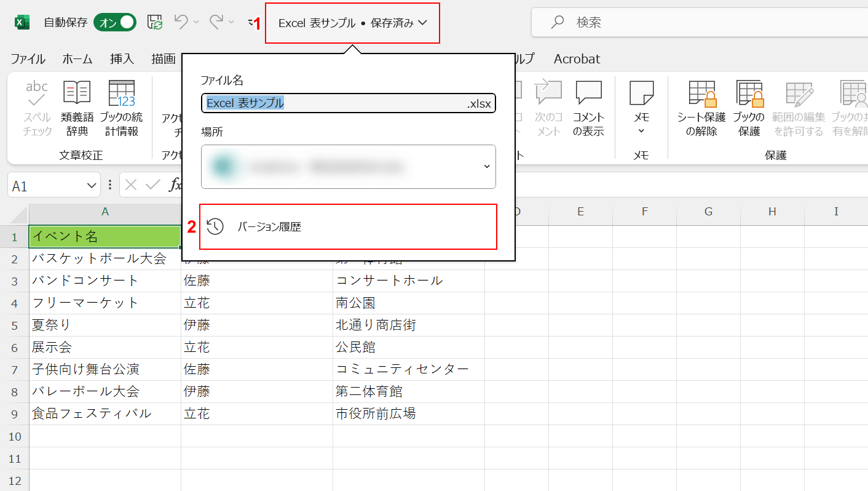Select cell イベント名
868x491 pixels.
105,236
